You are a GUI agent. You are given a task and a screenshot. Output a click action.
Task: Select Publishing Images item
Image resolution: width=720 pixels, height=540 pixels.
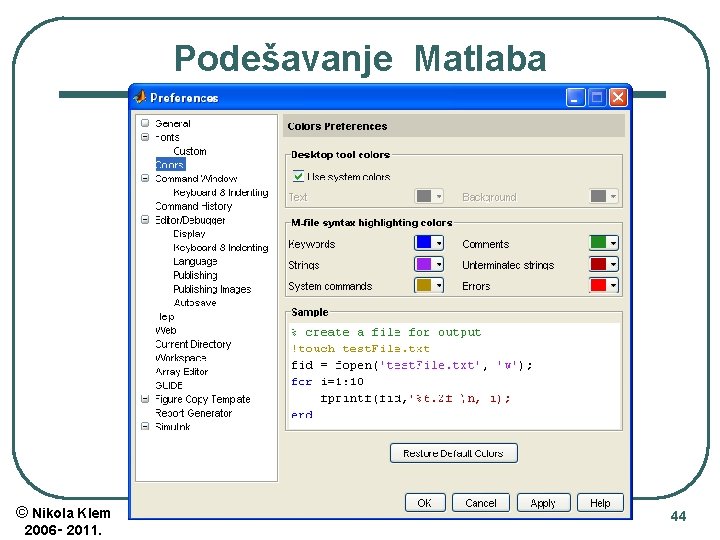pos(212,289)
